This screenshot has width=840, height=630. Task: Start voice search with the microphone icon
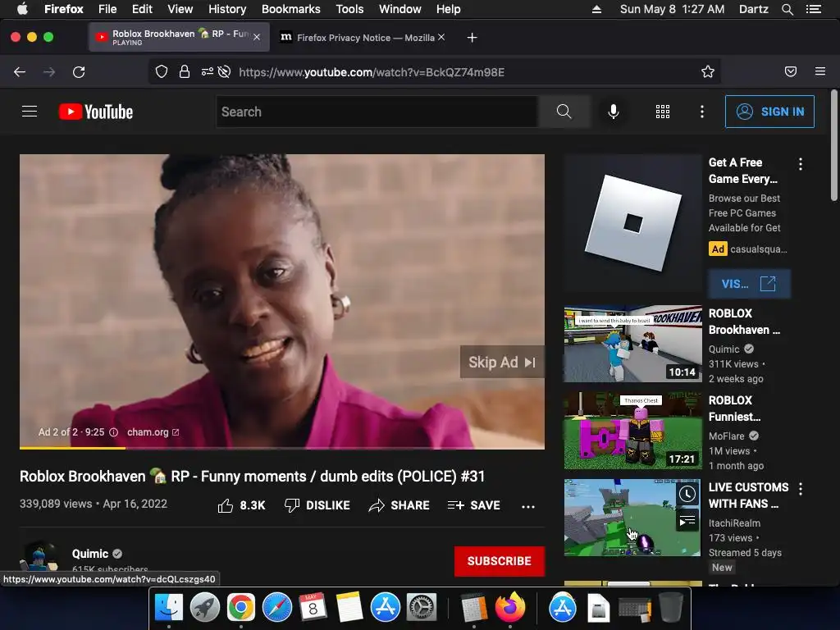614,112
